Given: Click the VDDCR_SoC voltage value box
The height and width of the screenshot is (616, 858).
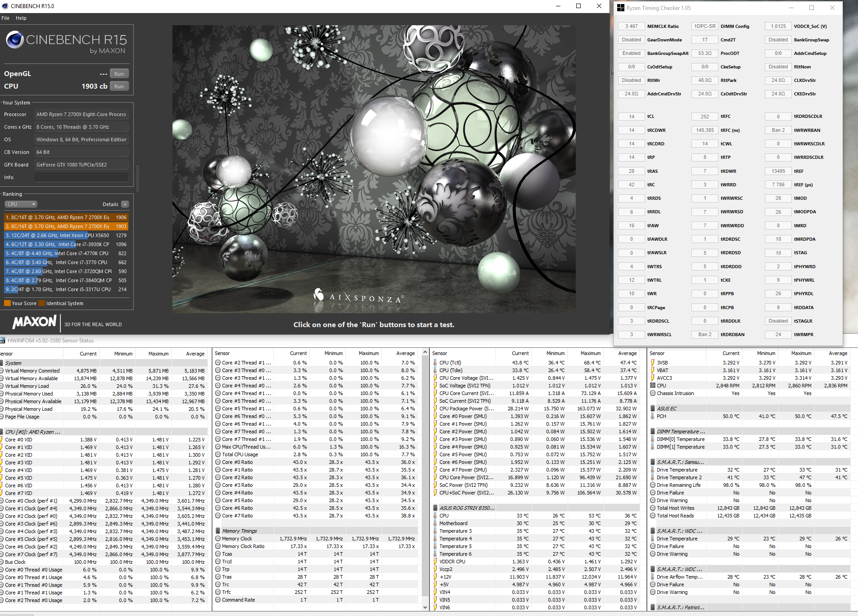Looking at the screenshot, I should 778,26.
